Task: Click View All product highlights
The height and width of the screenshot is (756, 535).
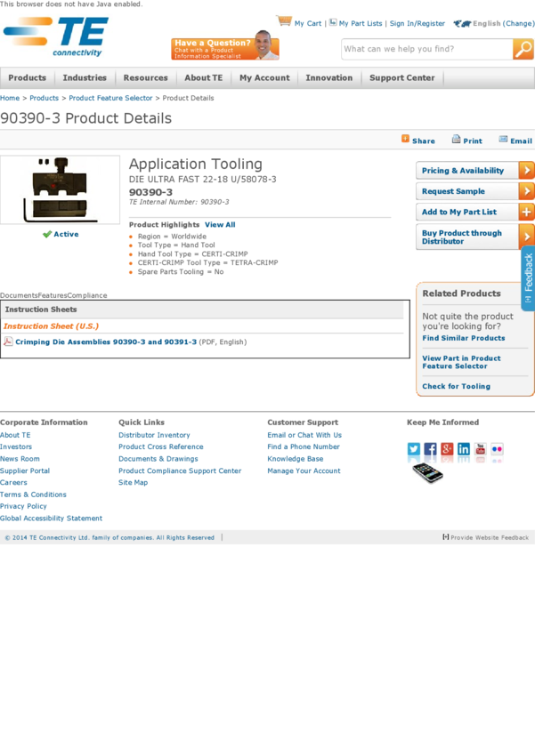Action: click(x=220, y=225)
